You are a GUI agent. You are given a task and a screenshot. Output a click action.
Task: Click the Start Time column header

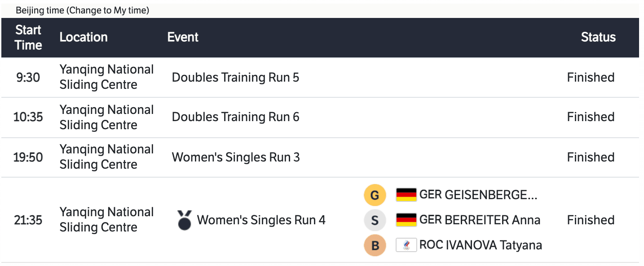[x=28, y=37]
